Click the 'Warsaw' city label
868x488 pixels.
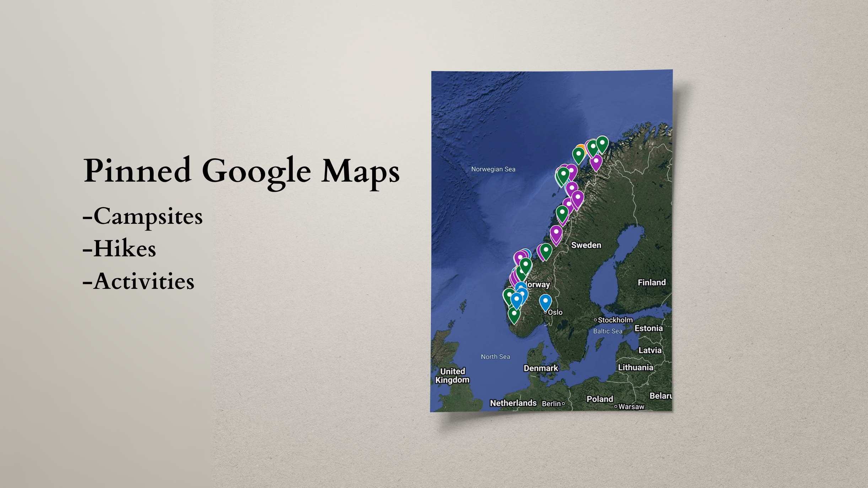coord(631,407)
